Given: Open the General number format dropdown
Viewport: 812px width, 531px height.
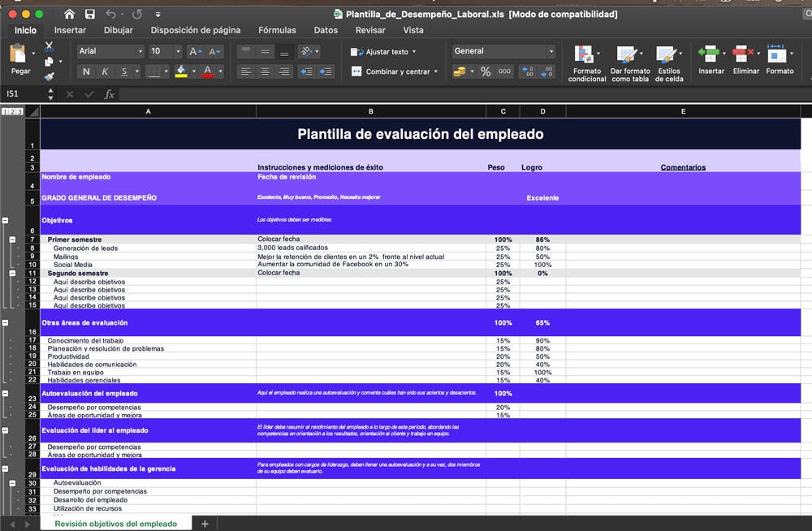Looking at the screenshot, I should (x=551, y=50).
